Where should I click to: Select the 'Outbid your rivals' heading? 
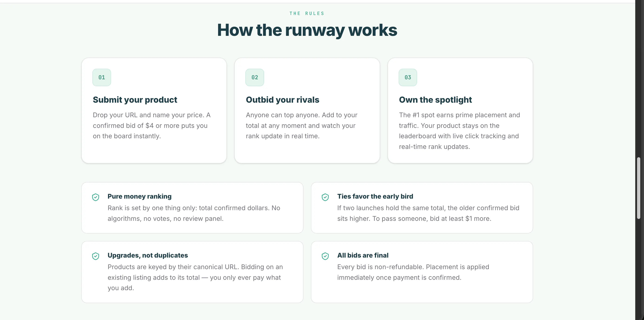282,100
